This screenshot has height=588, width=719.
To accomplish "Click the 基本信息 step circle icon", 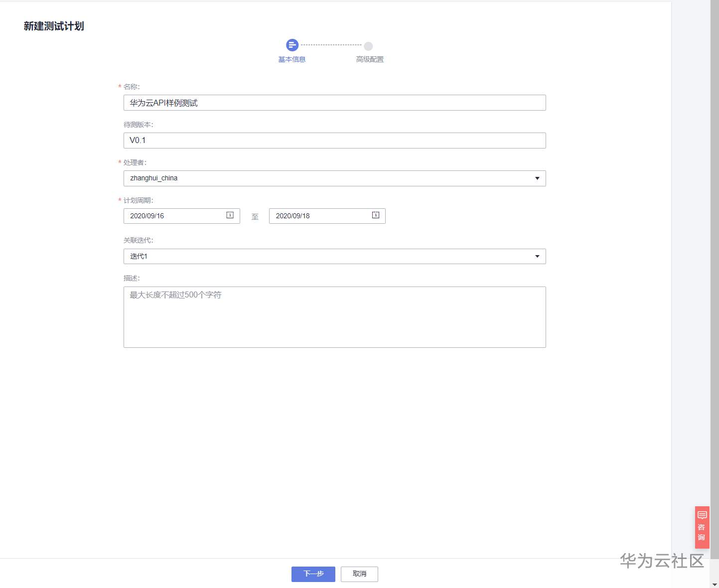I will pyautogui.click(x=292, y=45).
